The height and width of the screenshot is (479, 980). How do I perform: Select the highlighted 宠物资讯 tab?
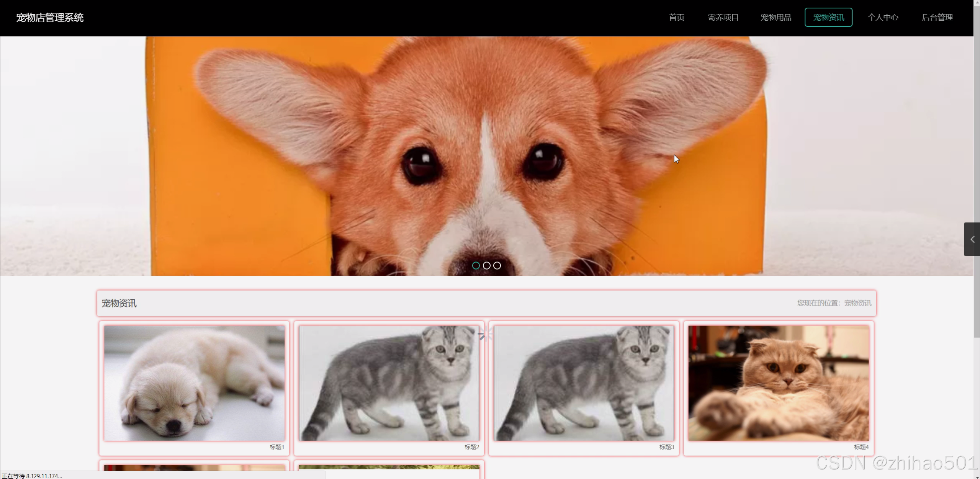[828, 17]
